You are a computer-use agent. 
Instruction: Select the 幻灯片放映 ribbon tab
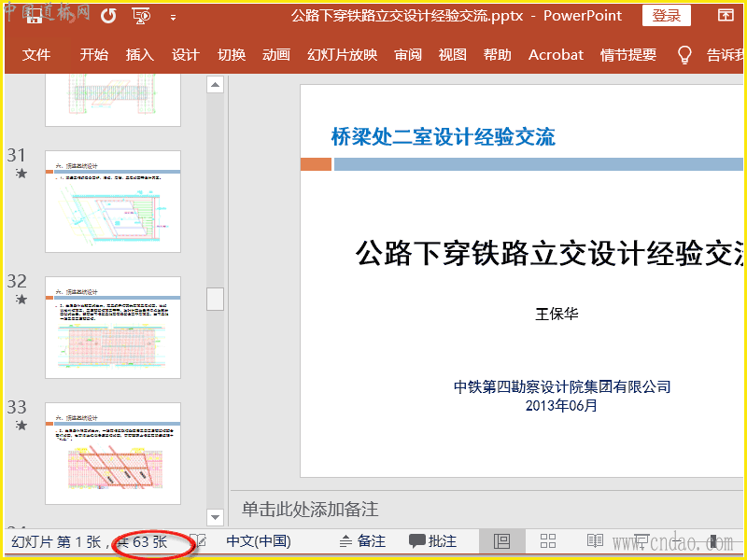click(342, 55)
